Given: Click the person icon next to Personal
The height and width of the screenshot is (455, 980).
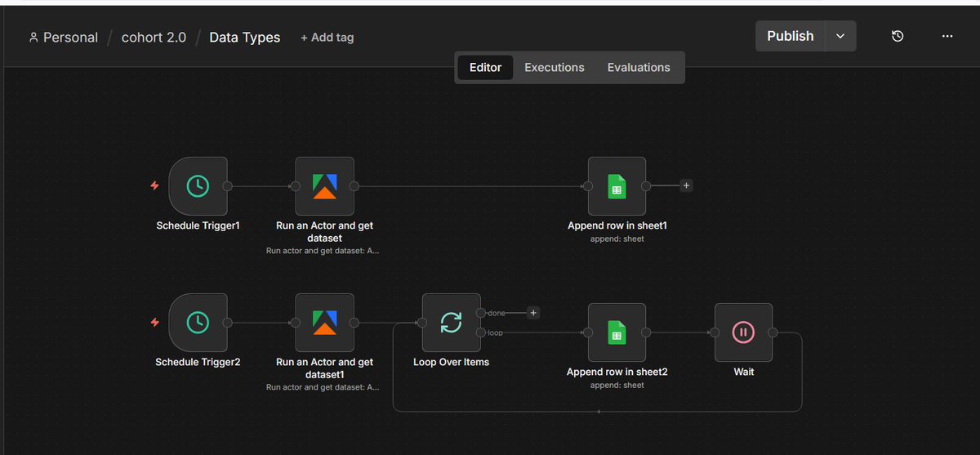Looking at the screenshot, I should click(33, 38).
